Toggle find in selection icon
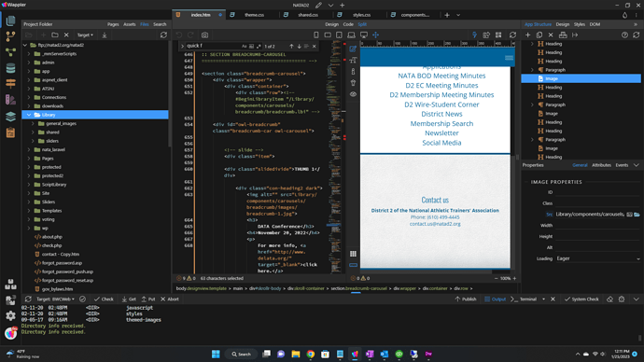Viewport: 644px width, 362px height. pyautogui.click(x=306, y=46)
